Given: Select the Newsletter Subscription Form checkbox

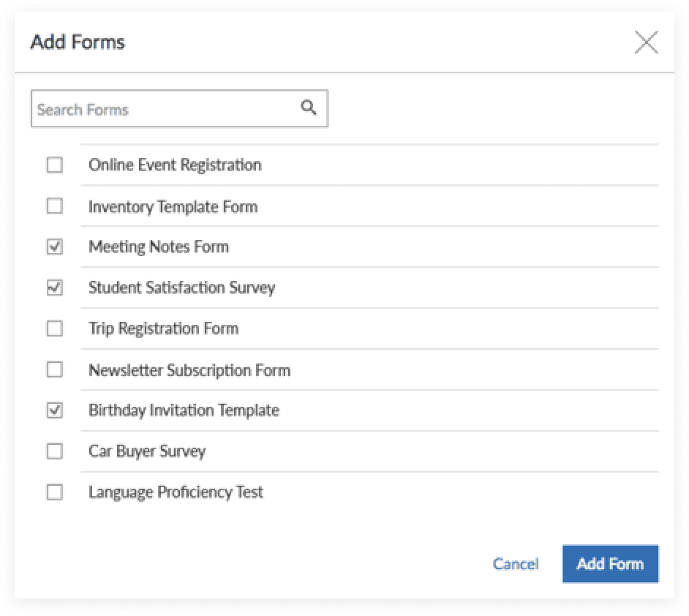Looking at the screenshot, I should point(55,369).
